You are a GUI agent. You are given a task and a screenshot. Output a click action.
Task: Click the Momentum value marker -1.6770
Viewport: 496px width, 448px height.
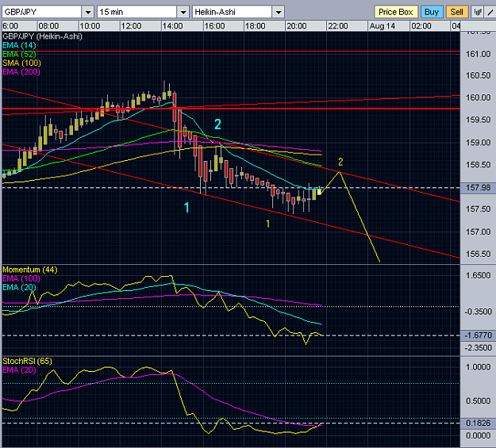click(x=478, y=335)
